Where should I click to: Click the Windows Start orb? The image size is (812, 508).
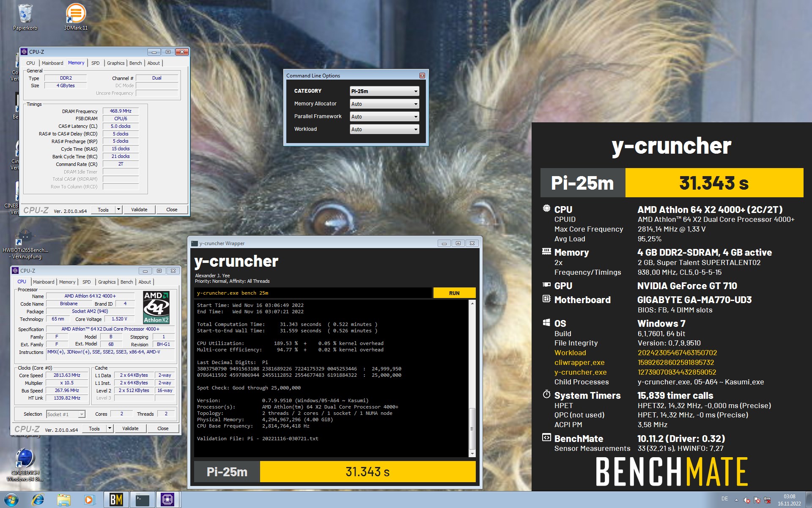(x=11, y=500)
